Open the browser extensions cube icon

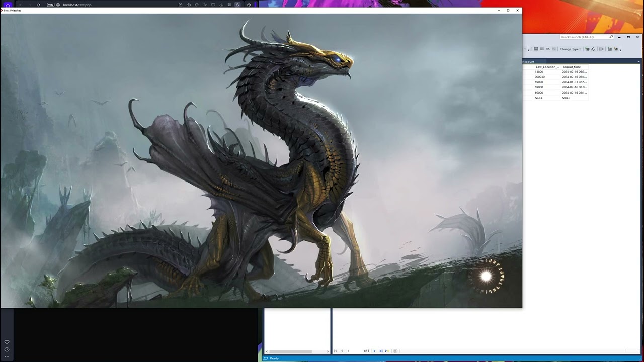(x=249, y=5)
